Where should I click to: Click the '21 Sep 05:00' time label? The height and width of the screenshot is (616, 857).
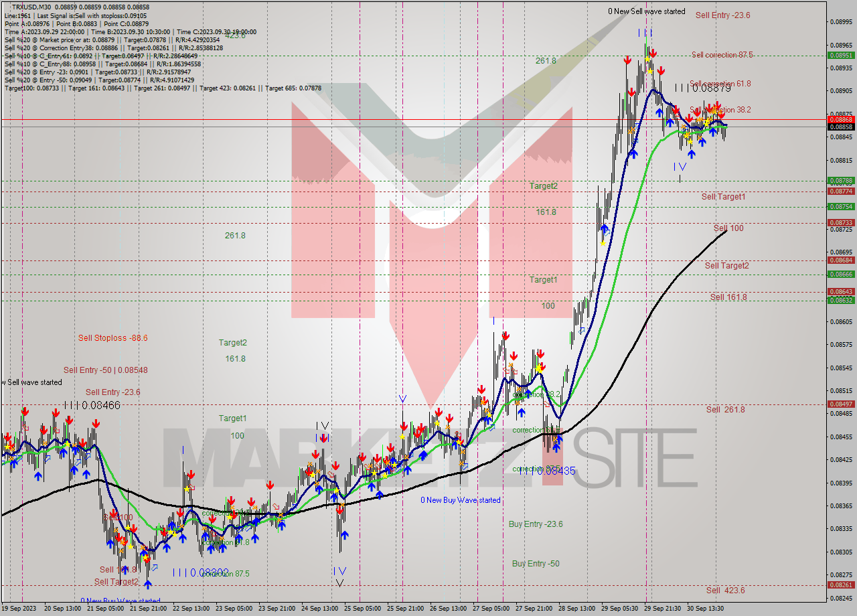(107, 609)
